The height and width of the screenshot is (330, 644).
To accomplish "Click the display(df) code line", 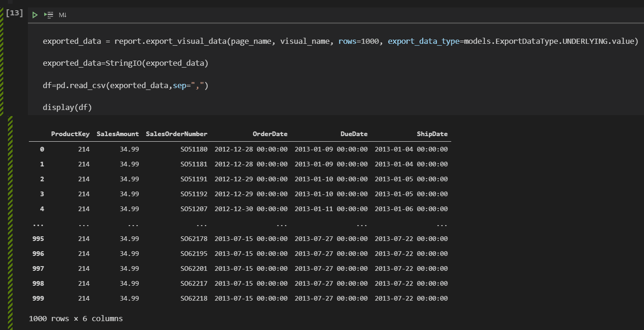I will pyautogui.click(x=68, y=108).
